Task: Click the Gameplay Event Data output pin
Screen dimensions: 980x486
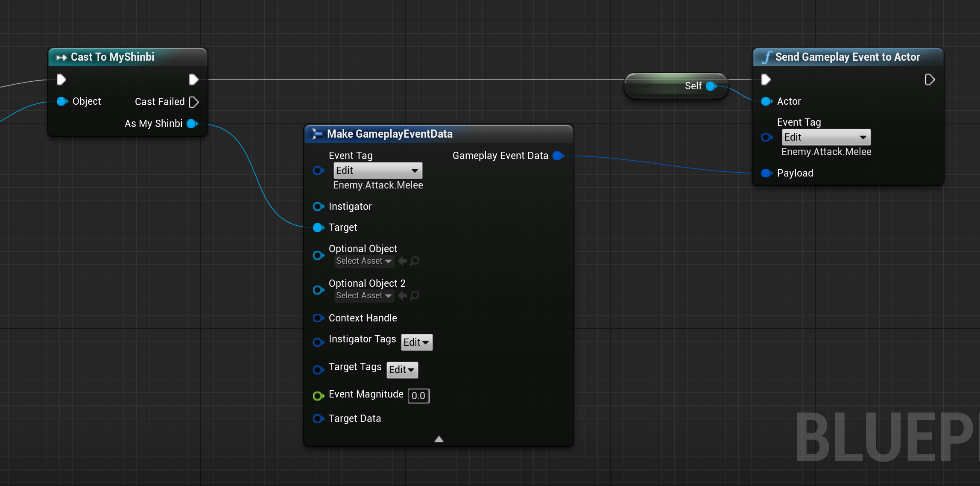Action: pos(558,156)
